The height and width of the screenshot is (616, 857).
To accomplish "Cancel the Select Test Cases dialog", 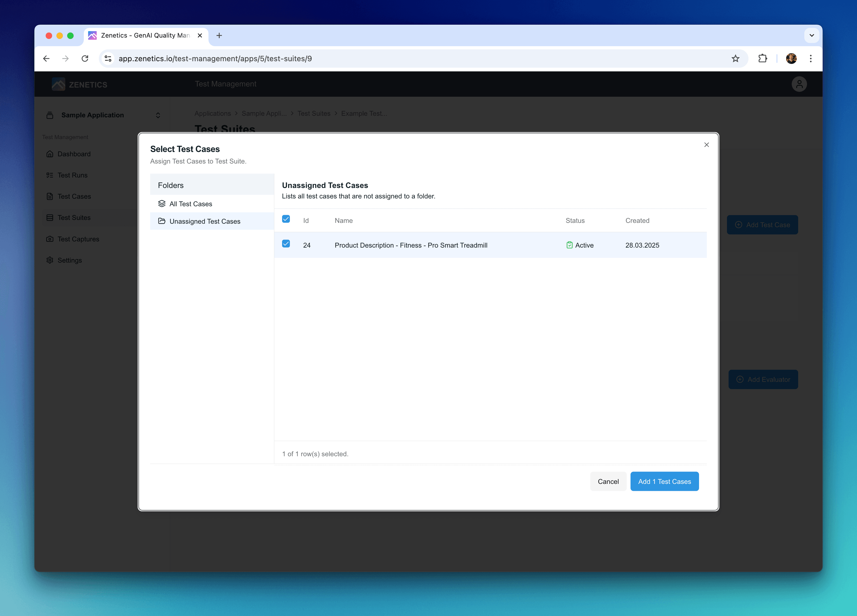I will pyautogui.click(x=608, y=481).
